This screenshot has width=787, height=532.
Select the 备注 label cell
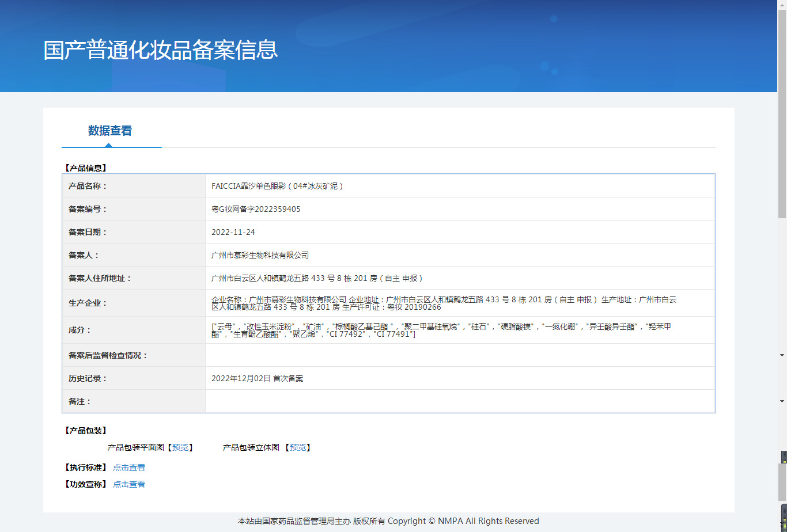(134, 401)
